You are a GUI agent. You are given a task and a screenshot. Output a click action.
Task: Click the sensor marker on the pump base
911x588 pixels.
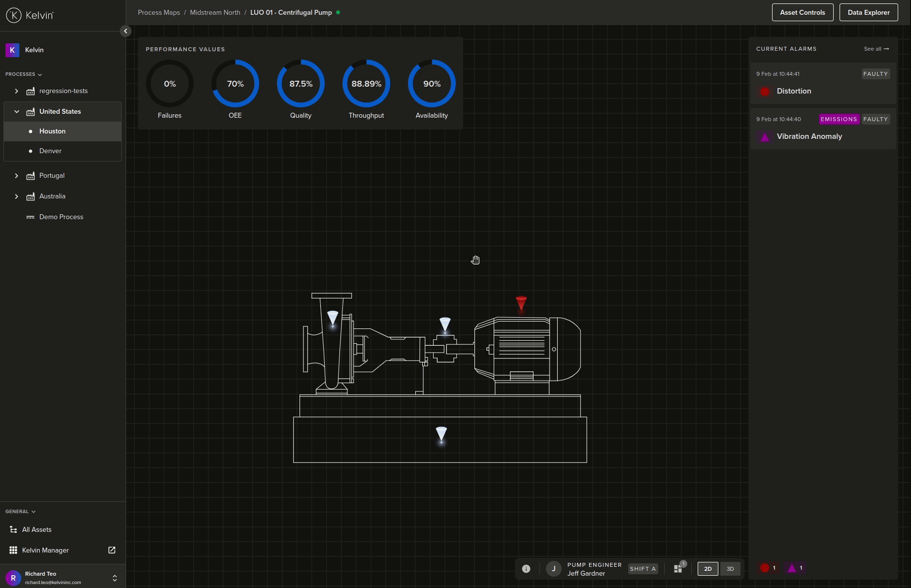click(x=441, y=434)
